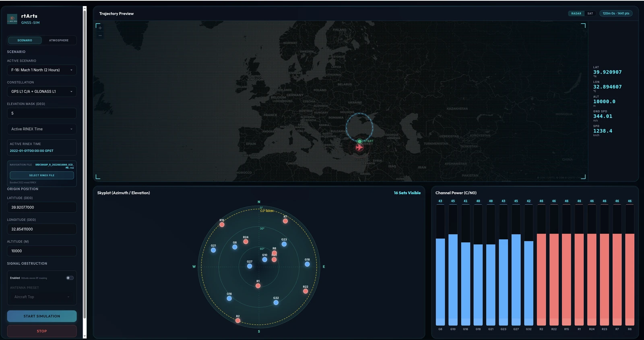This screenshot has height=340, width=644.
Task: Switch to the Scenario tab
Action: click(25, 40)
